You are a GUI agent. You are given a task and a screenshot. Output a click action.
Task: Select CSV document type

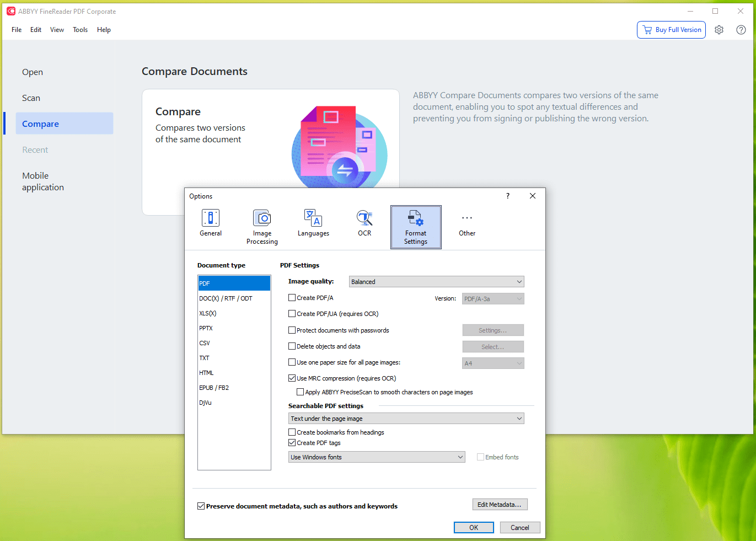(234, 343)
